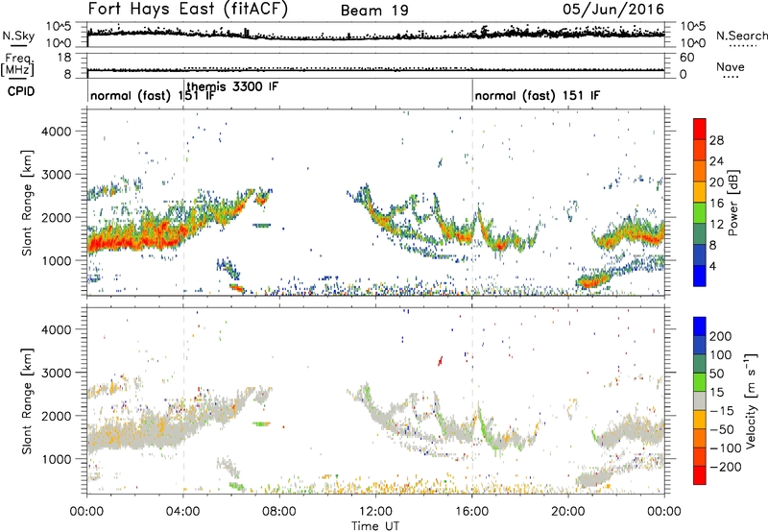768x532 pixels.
Task: Click the leftmost '00:00' time tick label
Action: click(87, 512)
